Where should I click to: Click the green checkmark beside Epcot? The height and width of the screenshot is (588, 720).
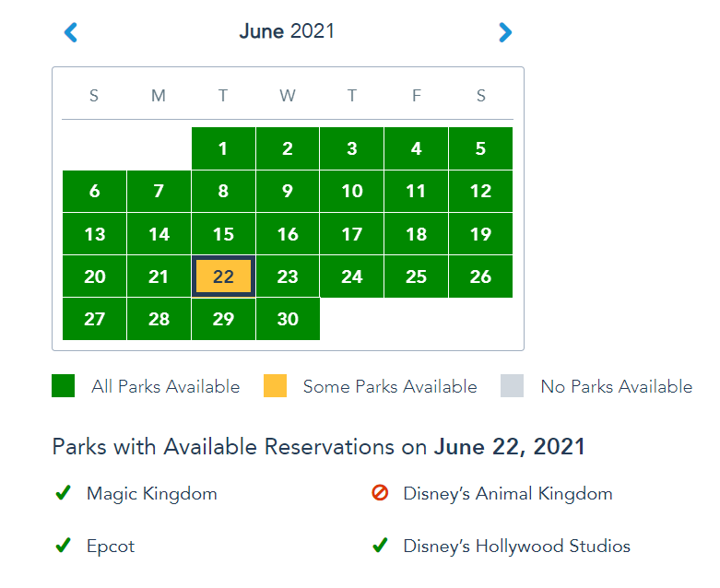coord(63,547)
